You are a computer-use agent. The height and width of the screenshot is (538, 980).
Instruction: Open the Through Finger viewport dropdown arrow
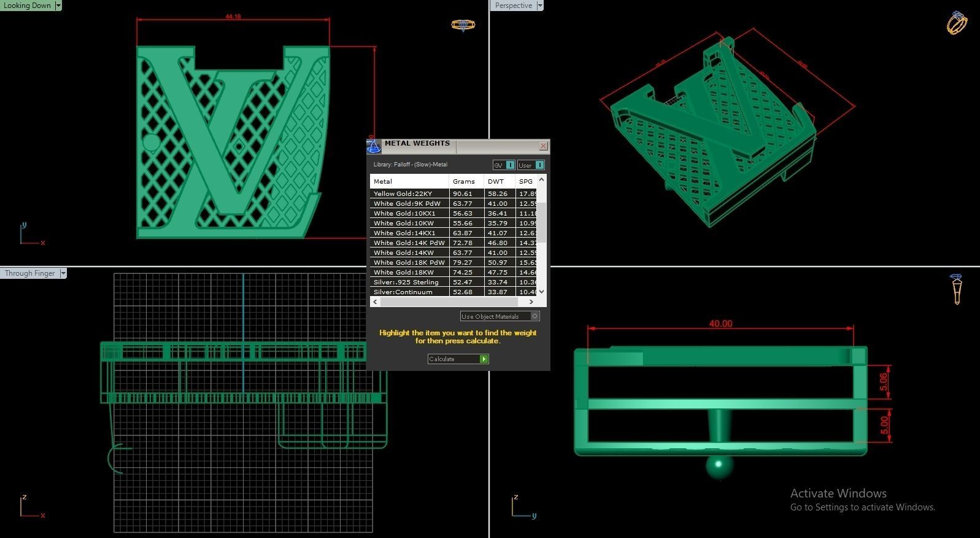tap(63, 273)
